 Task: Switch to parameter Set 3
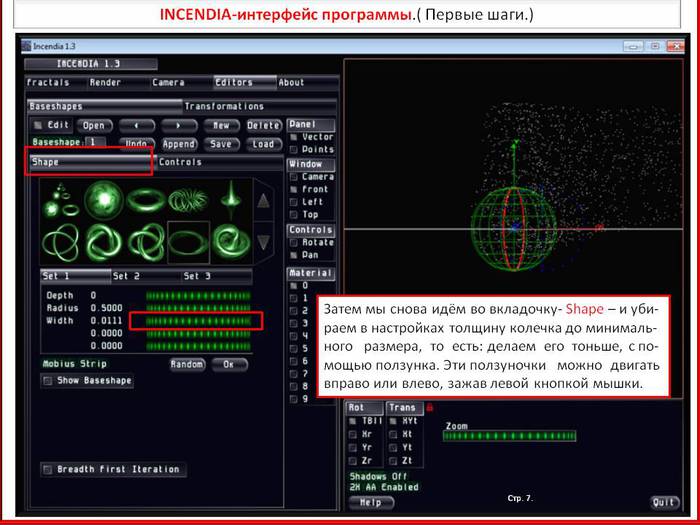click(217, 276)
